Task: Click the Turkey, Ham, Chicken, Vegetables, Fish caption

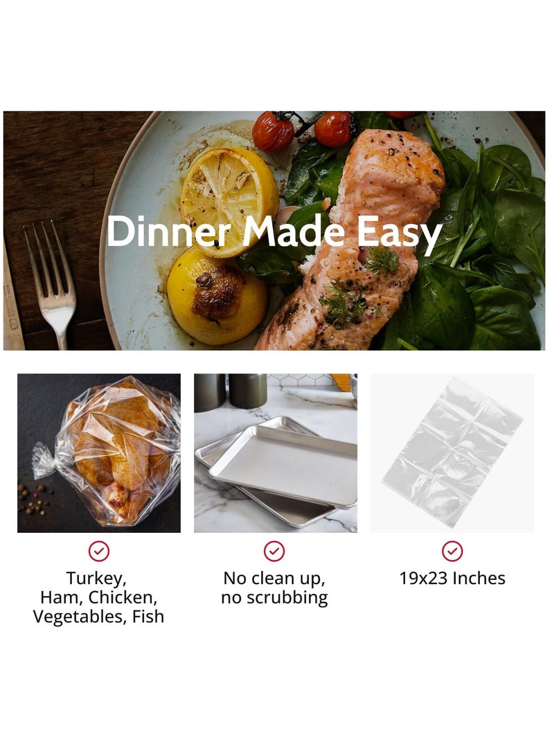Action: tap(98, 597)
